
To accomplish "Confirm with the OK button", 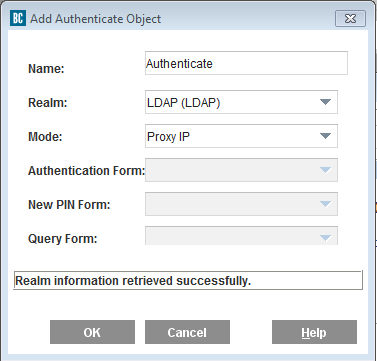I will coord(92,332).
